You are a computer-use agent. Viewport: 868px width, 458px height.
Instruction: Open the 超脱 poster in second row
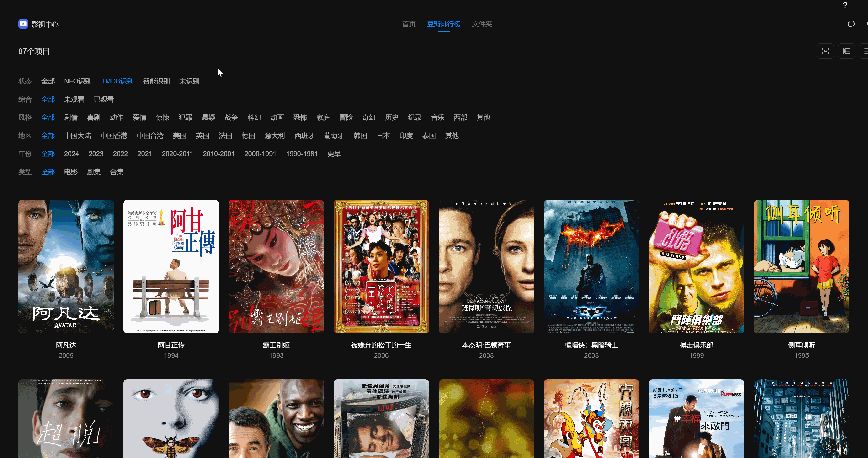(66, 419)
